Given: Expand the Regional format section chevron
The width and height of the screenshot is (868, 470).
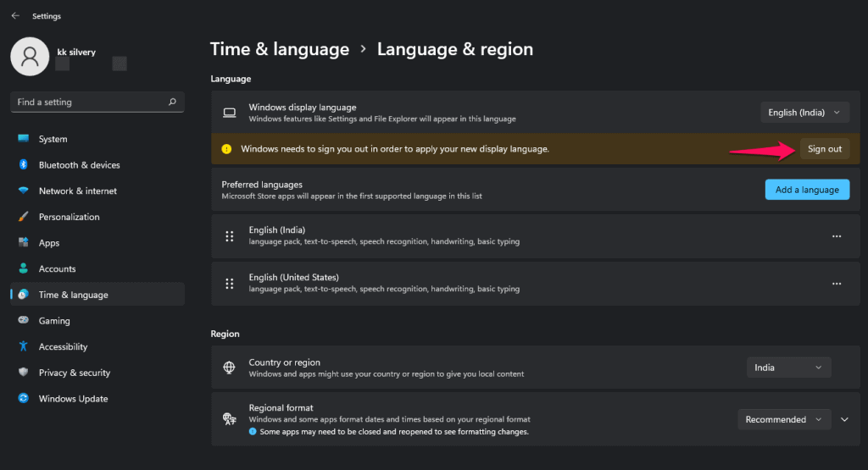Looking at the screenshot, I should [x=844, y=419].
